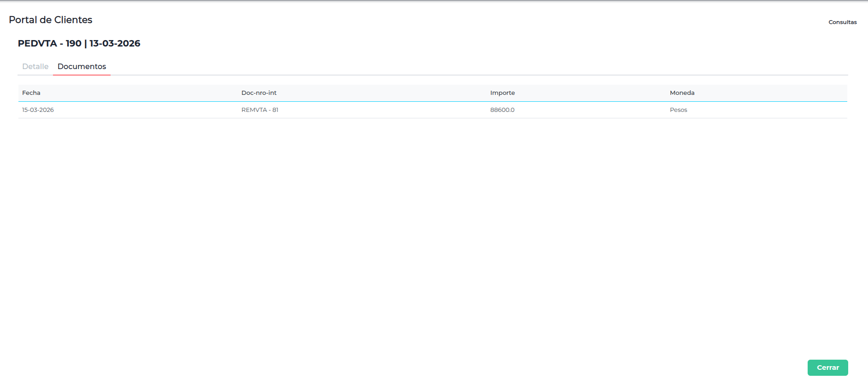Select the Moneda column header
Image resolution: width=868 pixels, height=385 pixels.
[682, 93]
